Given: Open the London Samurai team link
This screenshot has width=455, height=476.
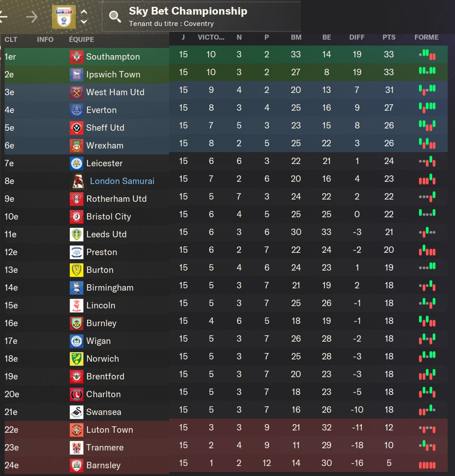Looking at the screenshot, I should pyautogui.click(x=122, y=181).
